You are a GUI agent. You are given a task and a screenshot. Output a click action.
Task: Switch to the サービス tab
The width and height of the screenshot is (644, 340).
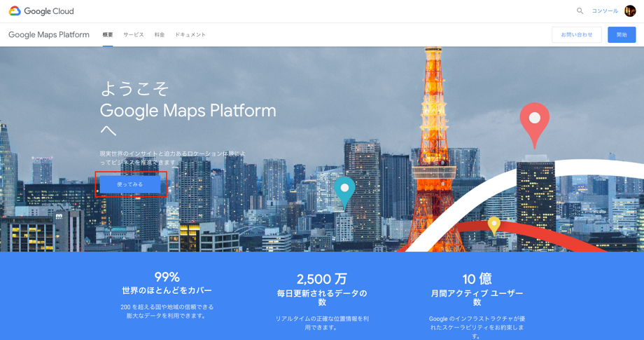(x=134, y=35)
